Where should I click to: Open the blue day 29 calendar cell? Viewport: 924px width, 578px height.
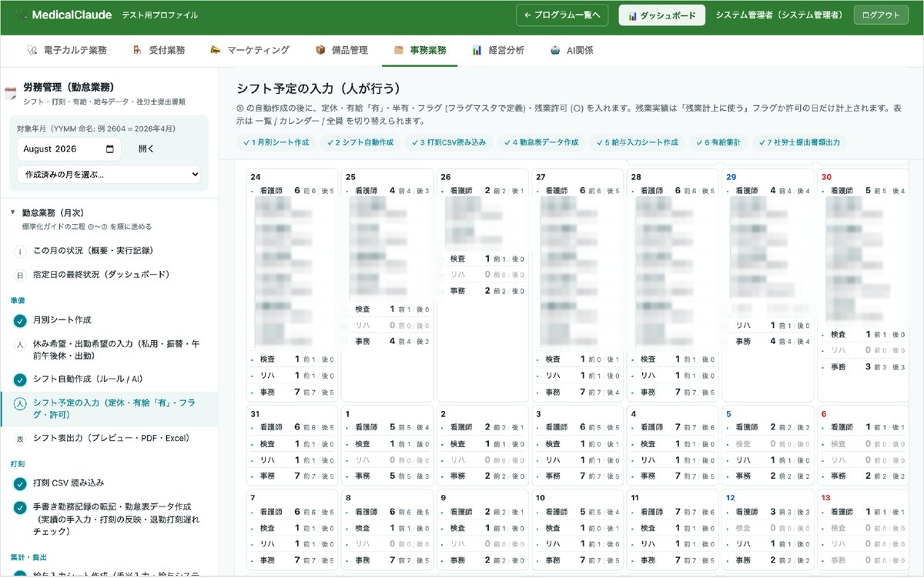[768, 285]
